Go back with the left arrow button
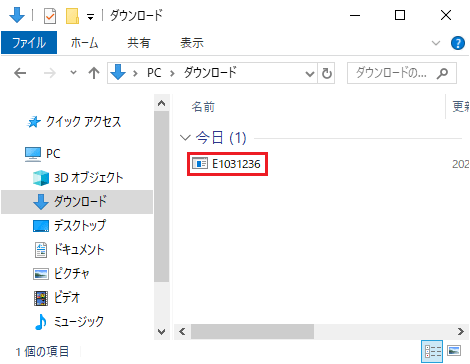 tap(20, 73)
